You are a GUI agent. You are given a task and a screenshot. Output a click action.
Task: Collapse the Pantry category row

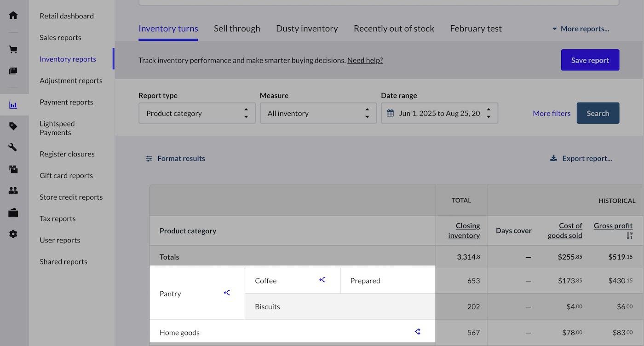tap(226, 293)
